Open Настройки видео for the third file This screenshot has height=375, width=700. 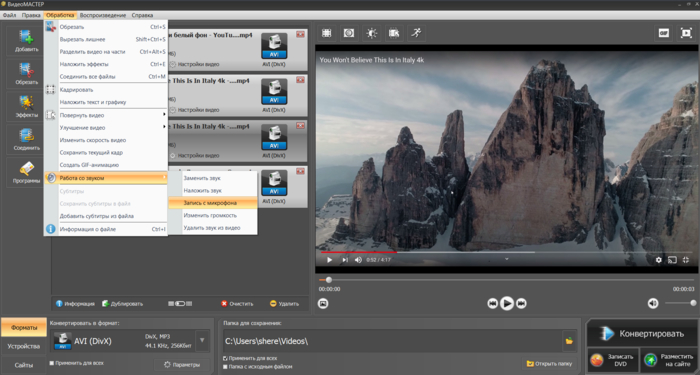coord(195,156)
